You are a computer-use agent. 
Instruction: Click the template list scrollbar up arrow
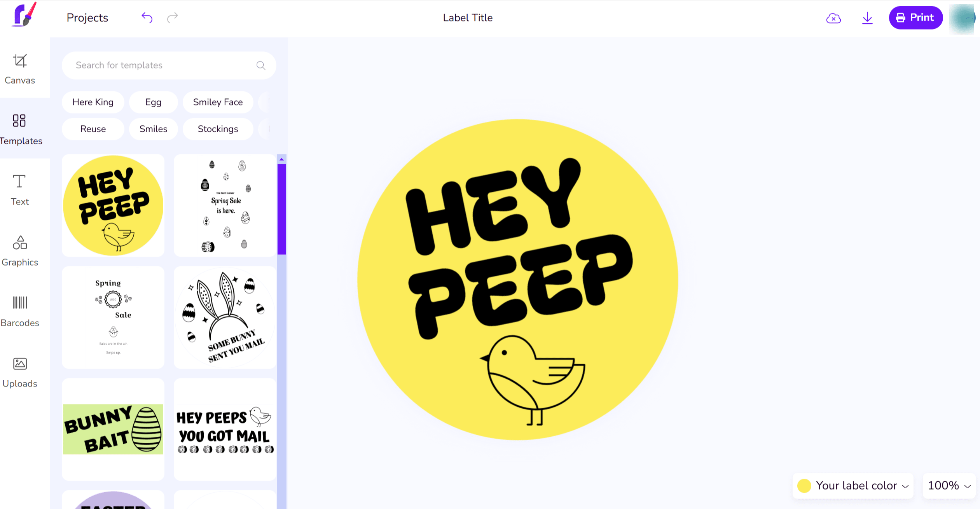tap(282, 159)
